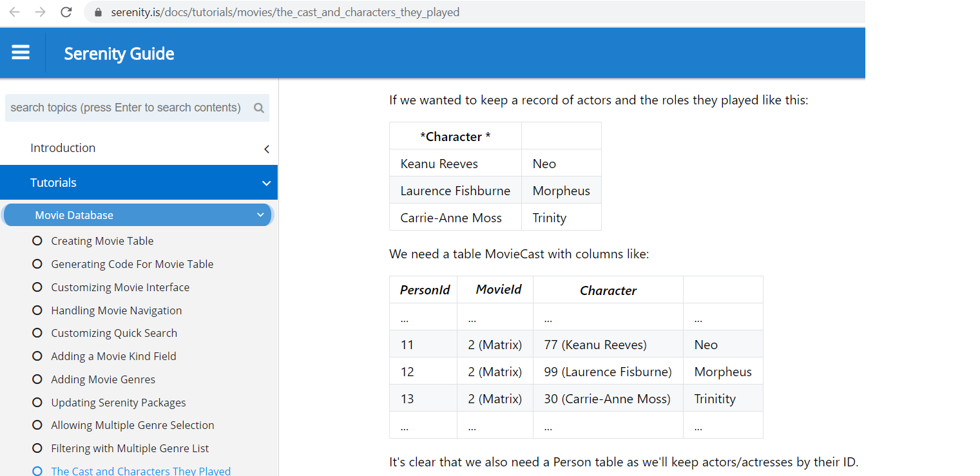Collapse the Tutorials section

pos(266,182)
